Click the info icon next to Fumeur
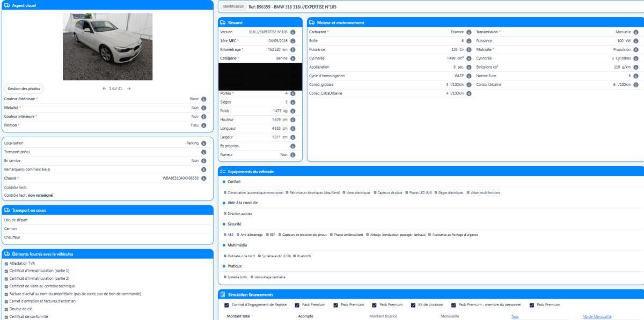644x320 pixels. (293, 154)
